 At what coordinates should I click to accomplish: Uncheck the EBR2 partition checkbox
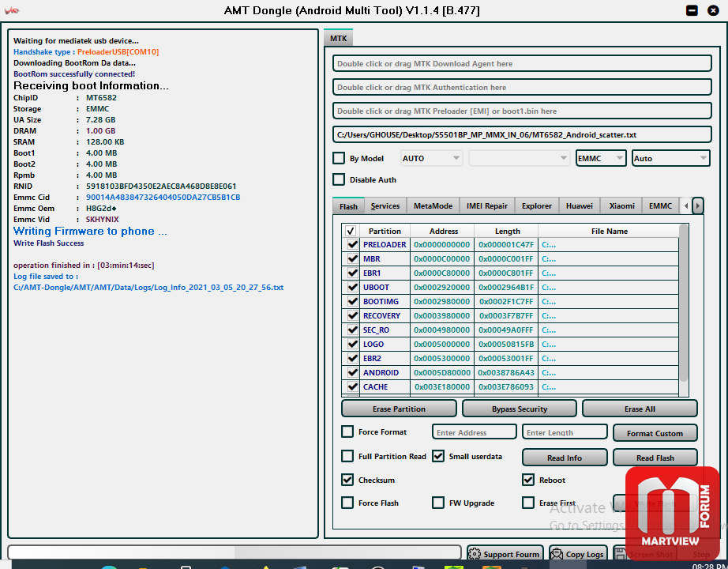[352, 359]
